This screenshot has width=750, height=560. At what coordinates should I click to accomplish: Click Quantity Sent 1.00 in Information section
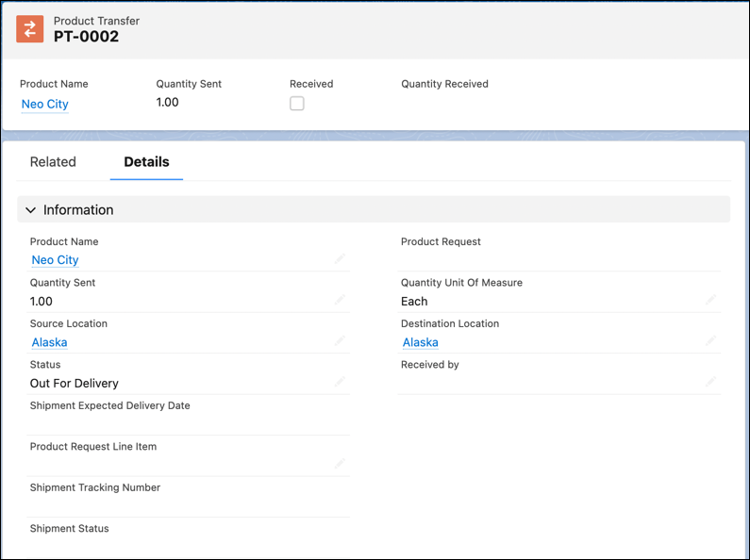(42, 302)
